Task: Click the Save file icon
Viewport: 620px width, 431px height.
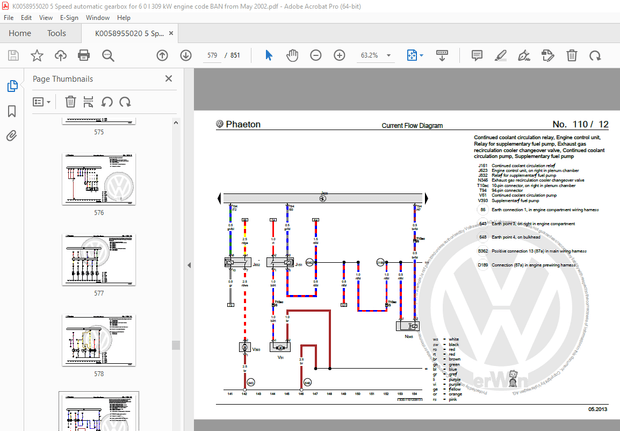Action: click(13, 55)
